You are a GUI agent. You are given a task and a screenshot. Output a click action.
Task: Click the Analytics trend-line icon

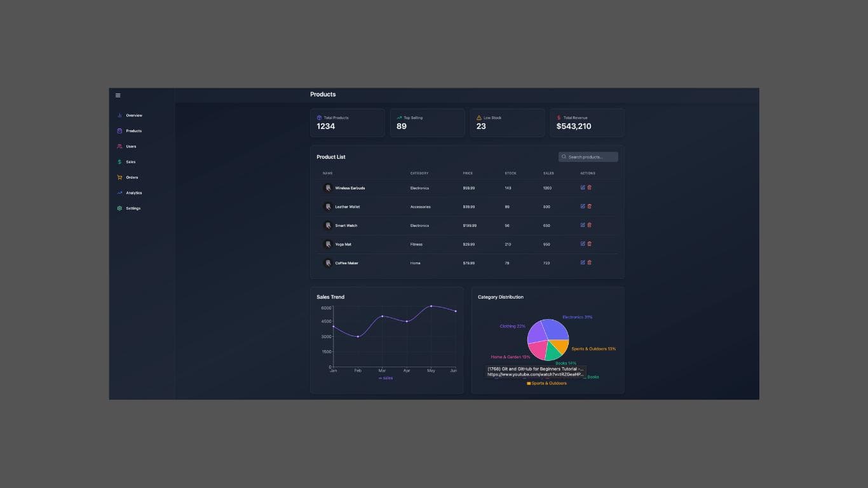(x=119, y=193)
